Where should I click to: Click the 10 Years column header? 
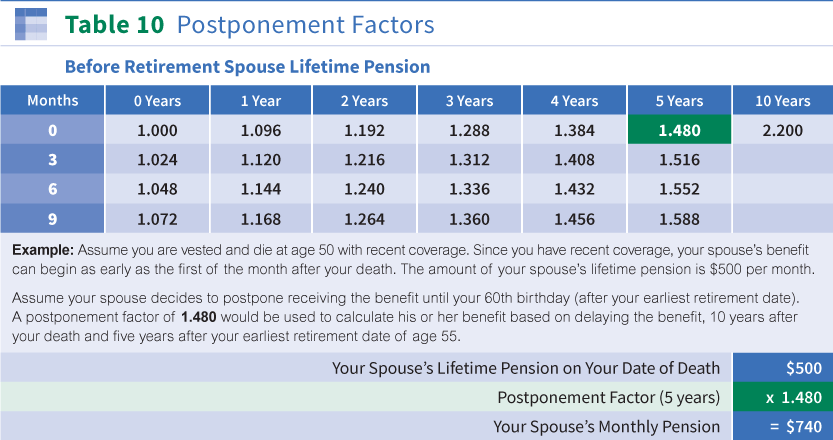[x=782, y=101]
